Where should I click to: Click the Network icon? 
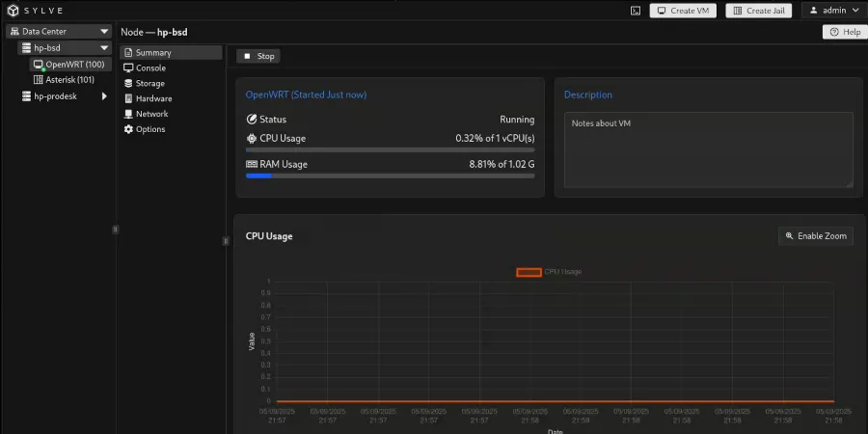pos(128,114)
